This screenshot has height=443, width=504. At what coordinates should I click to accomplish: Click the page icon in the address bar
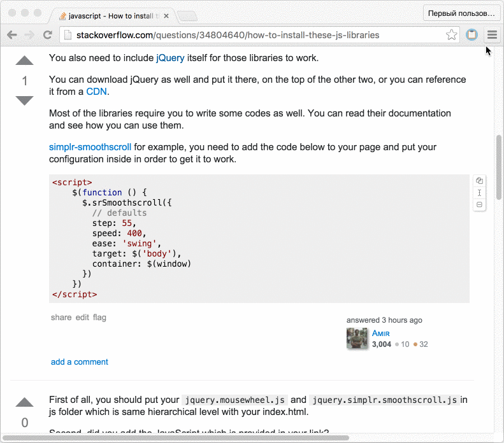pos(68,35)
